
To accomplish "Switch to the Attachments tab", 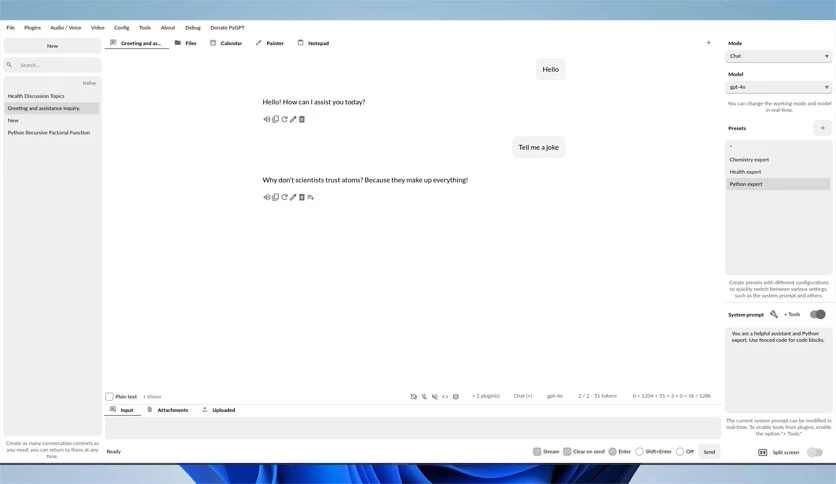I will (167, 410).
